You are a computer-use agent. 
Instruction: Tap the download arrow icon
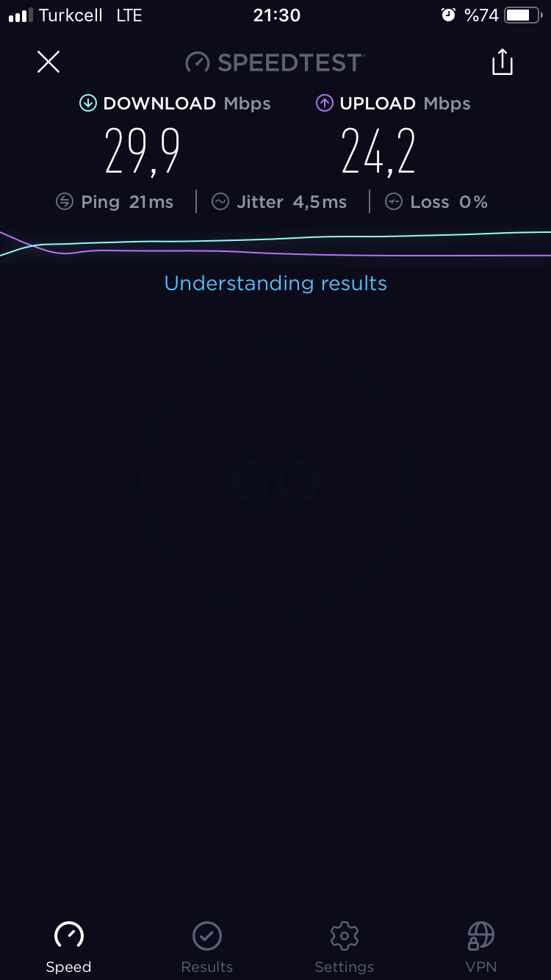click(88, 104)
